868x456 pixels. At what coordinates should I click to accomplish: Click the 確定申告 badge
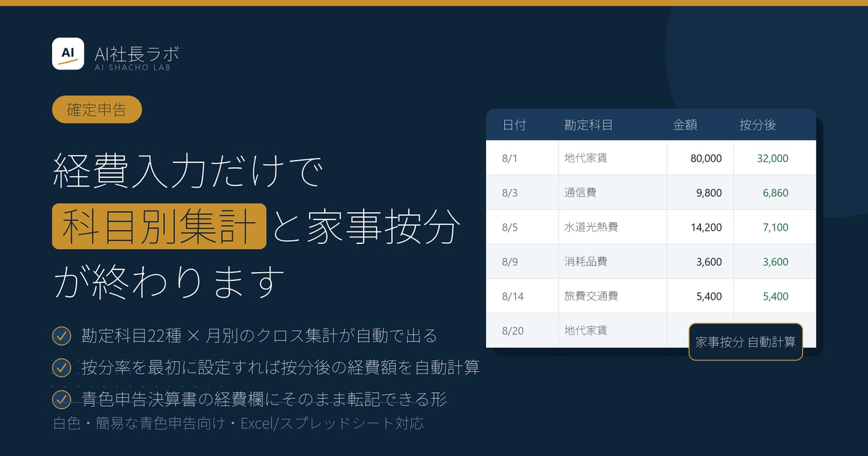click(x=97, y=110)
